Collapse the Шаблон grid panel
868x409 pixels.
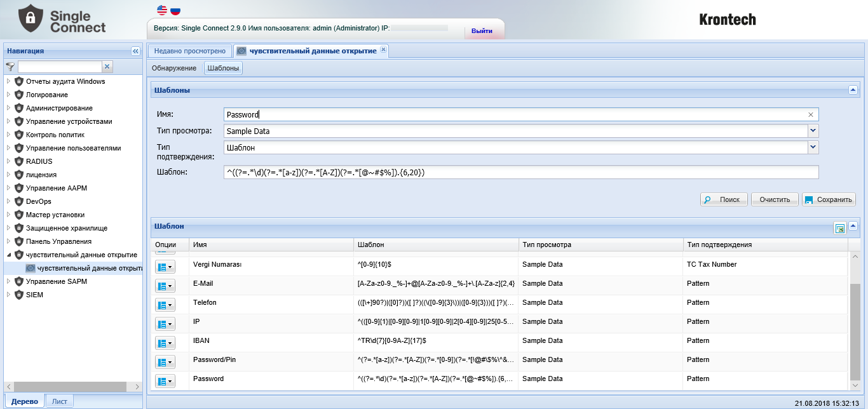coord(853,226)
